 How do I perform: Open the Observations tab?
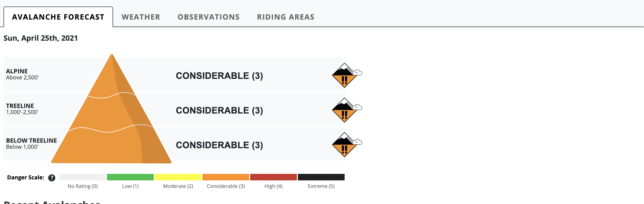tap(208, 17)
